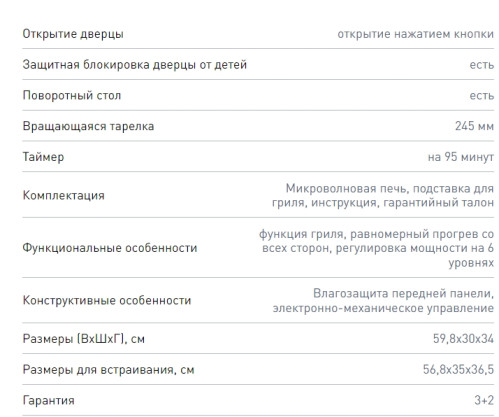The height and width of the screenshot is (417, 499).
Task: Click the 'на 95 минут' timer value
Action: pyautogui.click(x=461, y=157)
